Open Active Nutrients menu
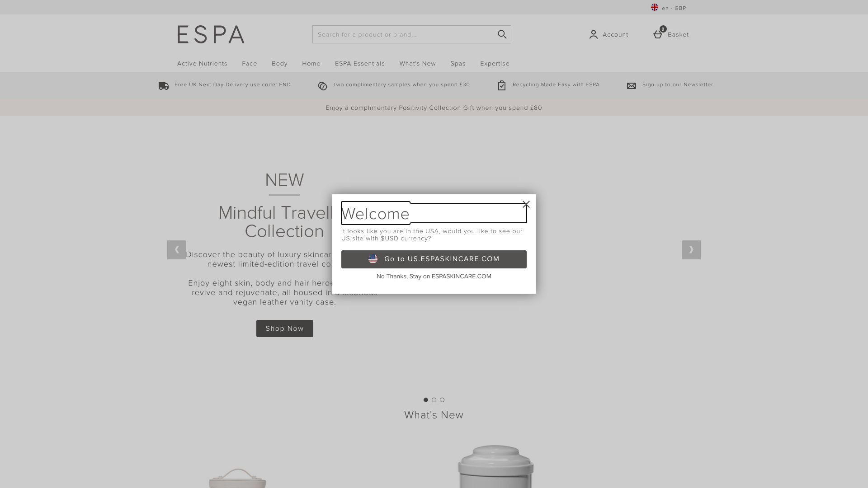 [202, 64]
